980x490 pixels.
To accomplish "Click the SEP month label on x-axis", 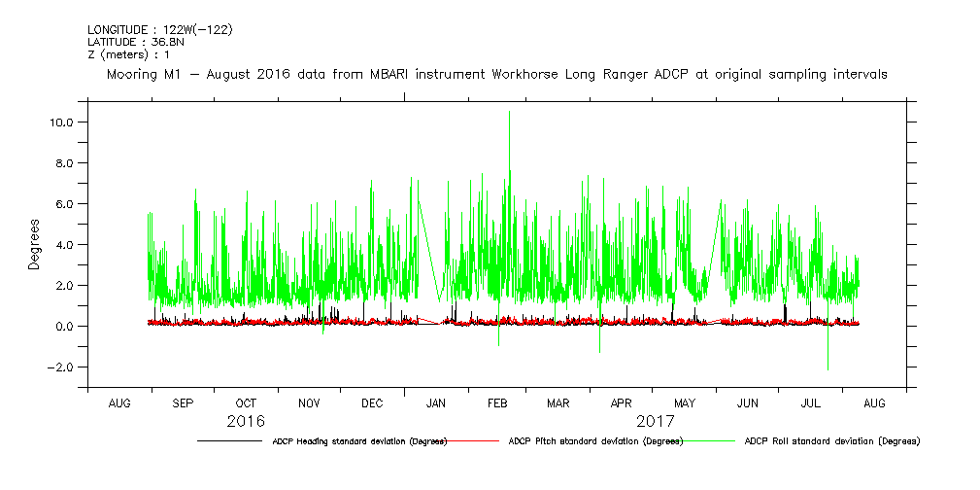I will (183, 403).
